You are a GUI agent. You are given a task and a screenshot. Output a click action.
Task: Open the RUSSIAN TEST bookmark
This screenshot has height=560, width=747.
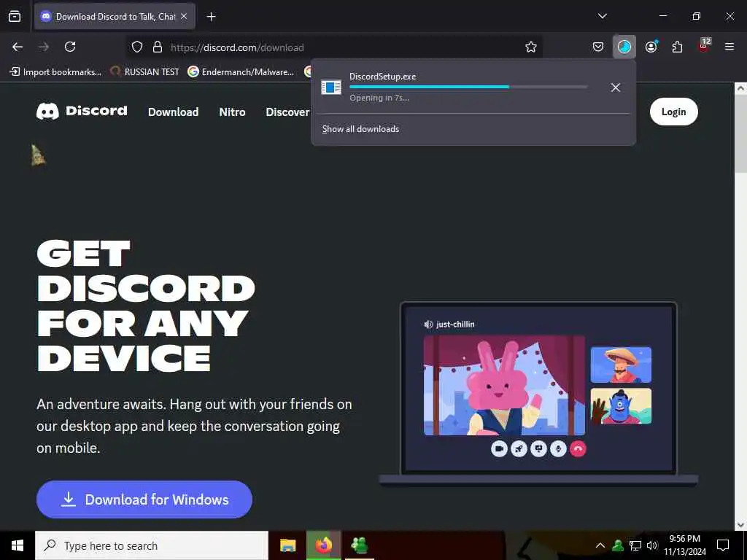[x=145, y=72]
